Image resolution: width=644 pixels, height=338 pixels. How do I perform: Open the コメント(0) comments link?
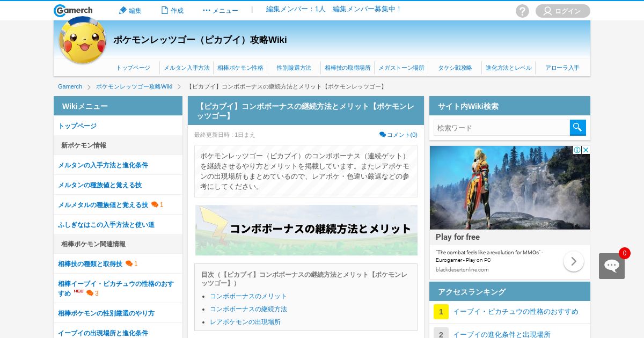[x=398, y=135]
